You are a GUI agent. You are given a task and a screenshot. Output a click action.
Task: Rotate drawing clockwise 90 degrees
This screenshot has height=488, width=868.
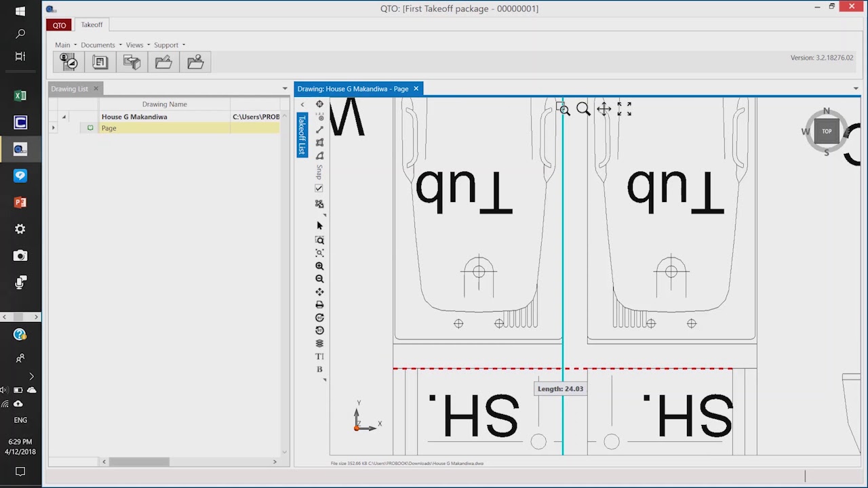click(x=319, y=318)
